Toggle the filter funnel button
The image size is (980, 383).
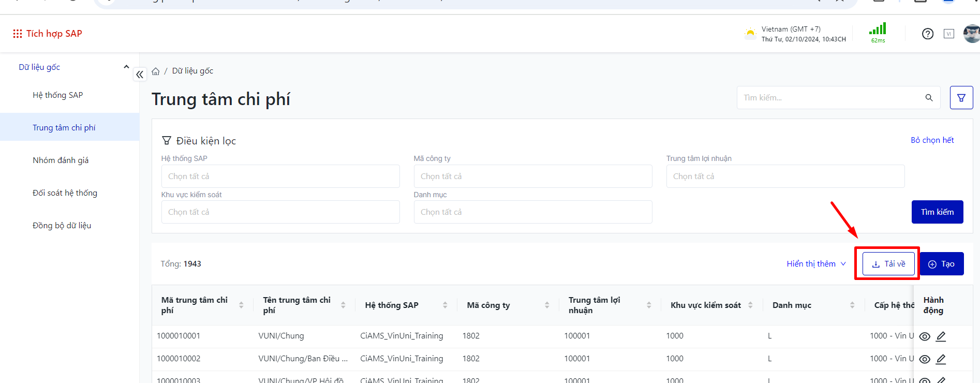(961, 98)
